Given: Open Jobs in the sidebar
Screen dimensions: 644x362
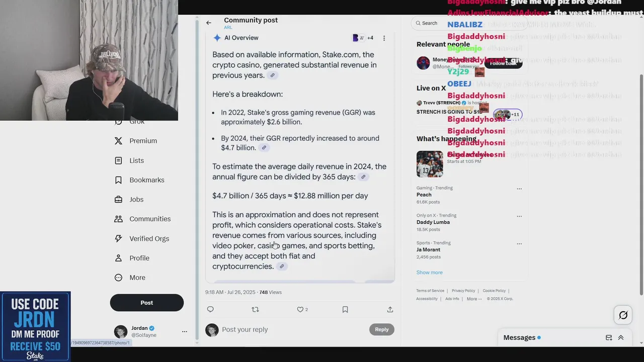Looking at the screenshot, I should click(129, 200).
